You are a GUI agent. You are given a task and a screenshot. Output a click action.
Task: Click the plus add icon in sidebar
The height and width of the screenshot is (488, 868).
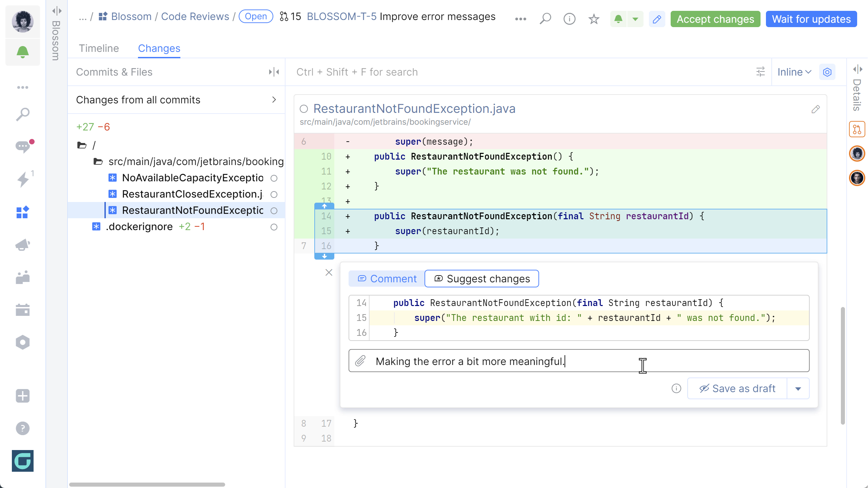click(x=23, y=396)
